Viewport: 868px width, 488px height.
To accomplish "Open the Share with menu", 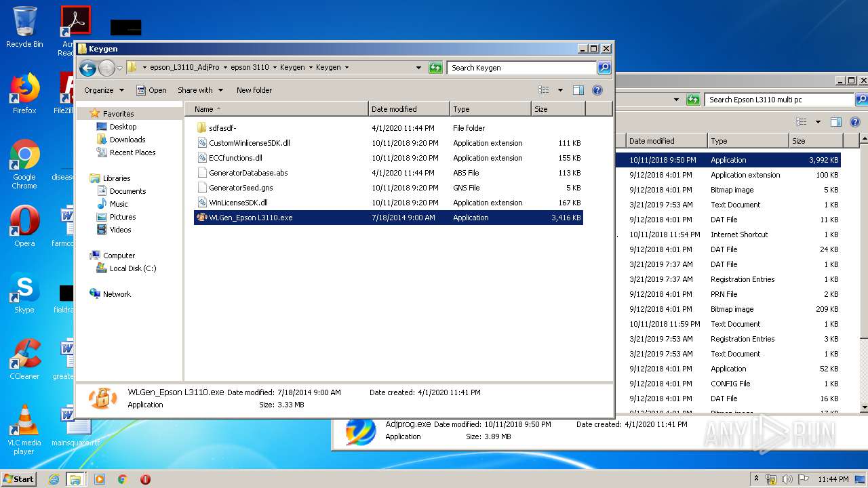I will coord(199,90).
